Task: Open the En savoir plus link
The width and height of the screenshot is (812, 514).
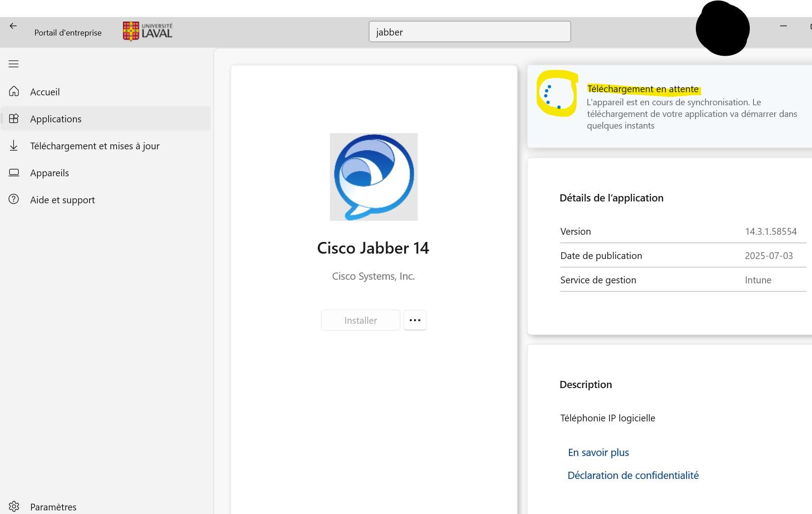Action: tap(598, 452)
